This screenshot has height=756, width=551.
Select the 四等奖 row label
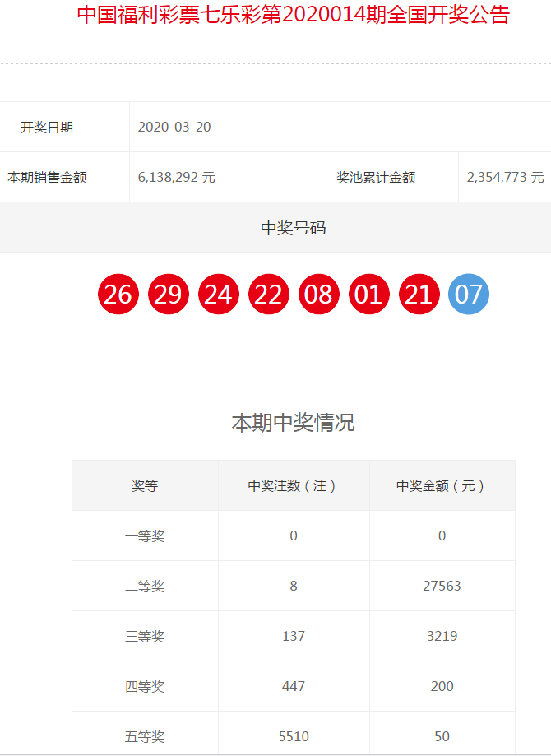click(x=145, y=686)
